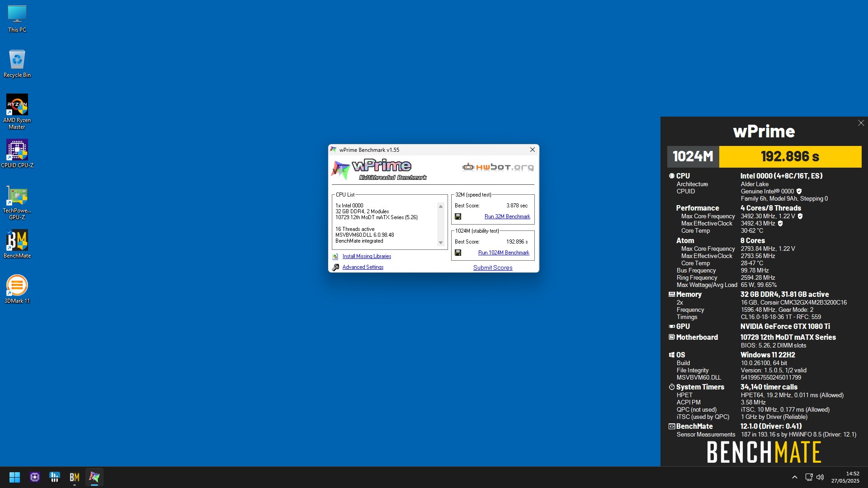Select BenchMate icon in the taskbar
Viewport: 868px width, 488px height.
click(x=75, y=477)
